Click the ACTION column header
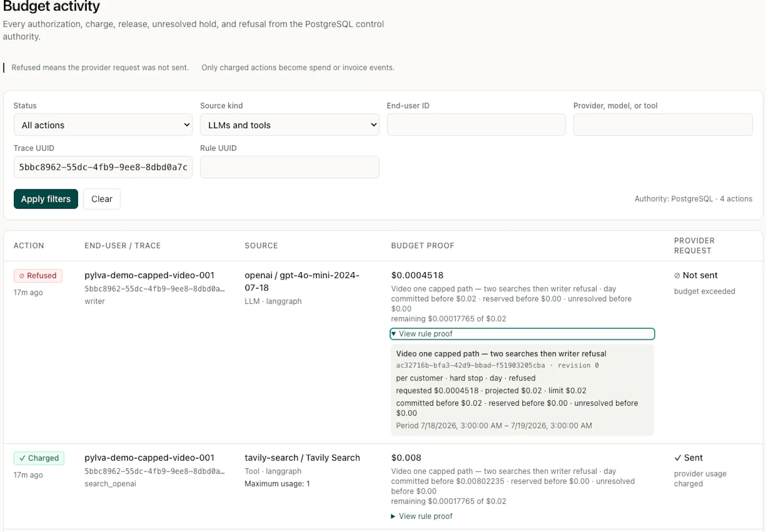This screenshot has height=532, width=766. [x=29, y=245]
